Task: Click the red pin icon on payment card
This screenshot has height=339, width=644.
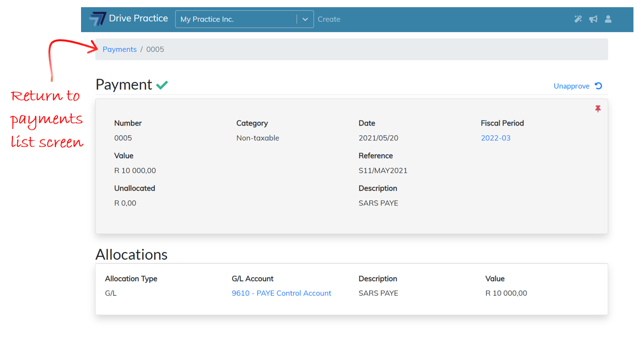Action: (597, 109)
